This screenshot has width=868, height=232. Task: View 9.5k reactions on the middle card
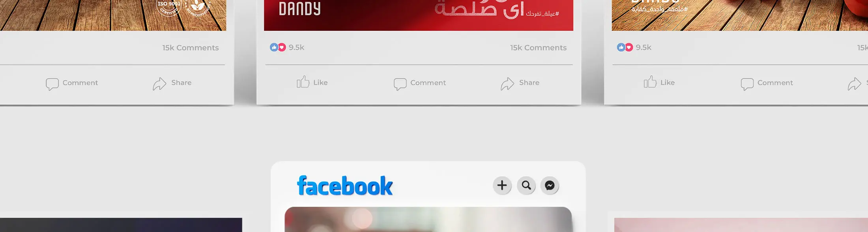point(287,47)
